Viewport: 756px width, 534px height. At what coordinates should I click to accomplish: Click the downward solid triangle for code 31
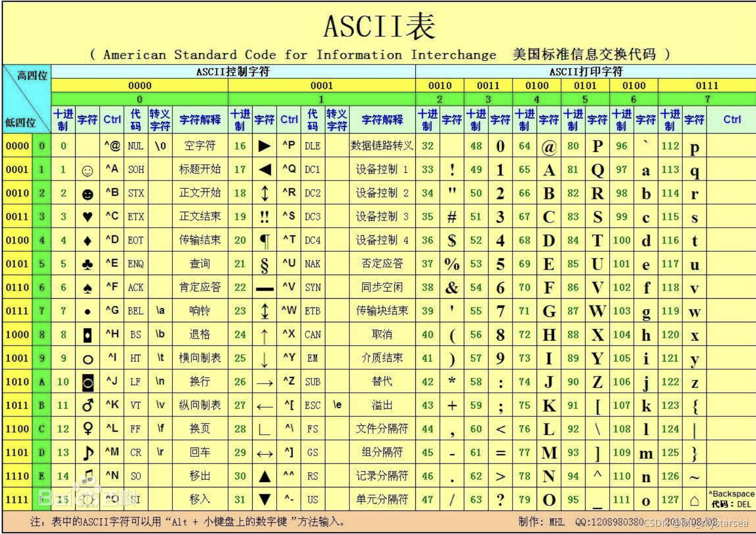264,500
